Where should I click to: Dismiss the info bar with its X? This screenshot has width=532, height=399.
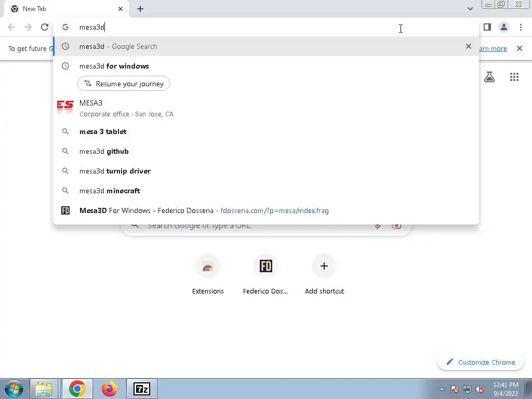click(520, 48)
